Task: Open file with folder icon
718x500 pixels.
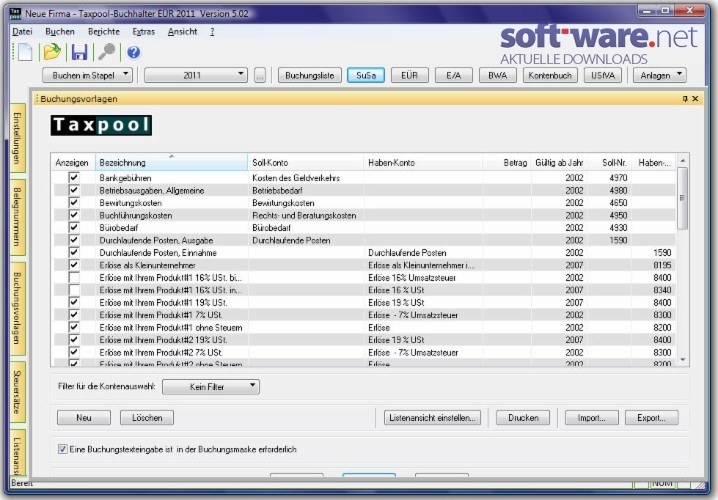Action: pyautogui.click(x=52, y=52)
